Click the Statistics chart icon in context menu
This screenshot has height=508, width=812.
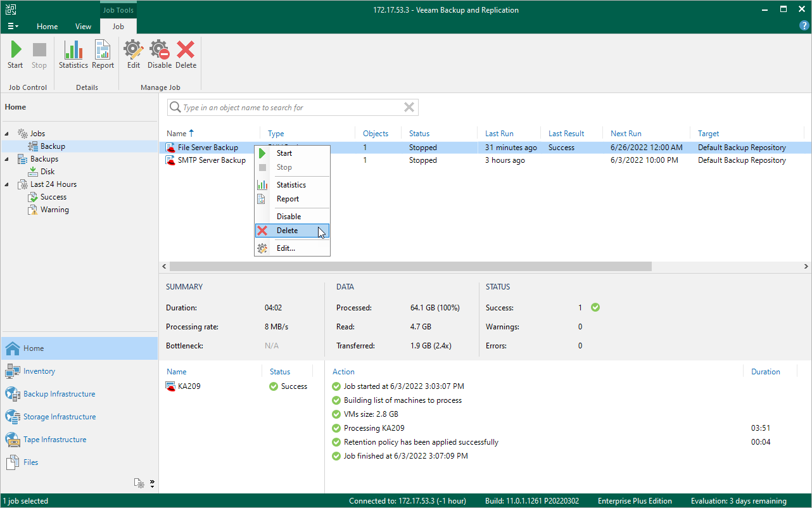point(262,185)
